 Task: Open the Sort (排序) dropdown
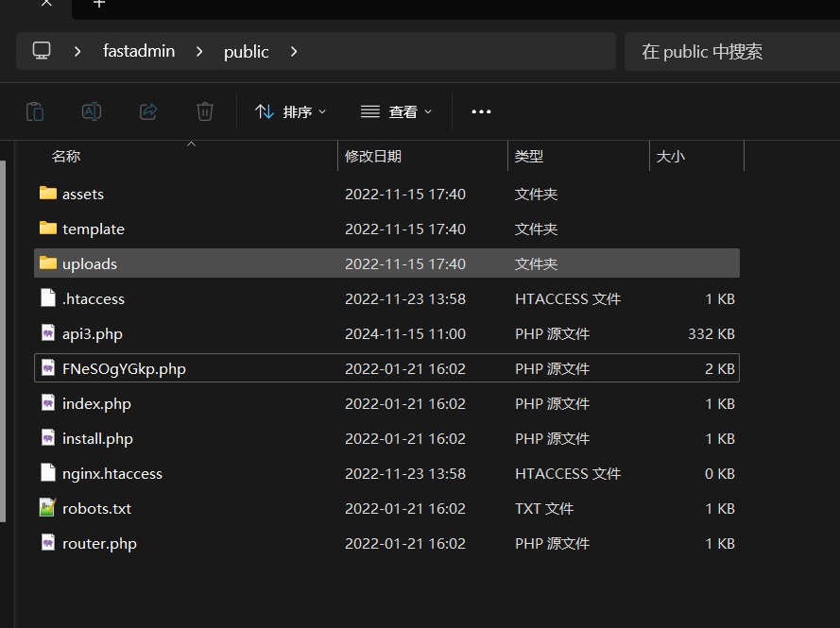[291, 111]
